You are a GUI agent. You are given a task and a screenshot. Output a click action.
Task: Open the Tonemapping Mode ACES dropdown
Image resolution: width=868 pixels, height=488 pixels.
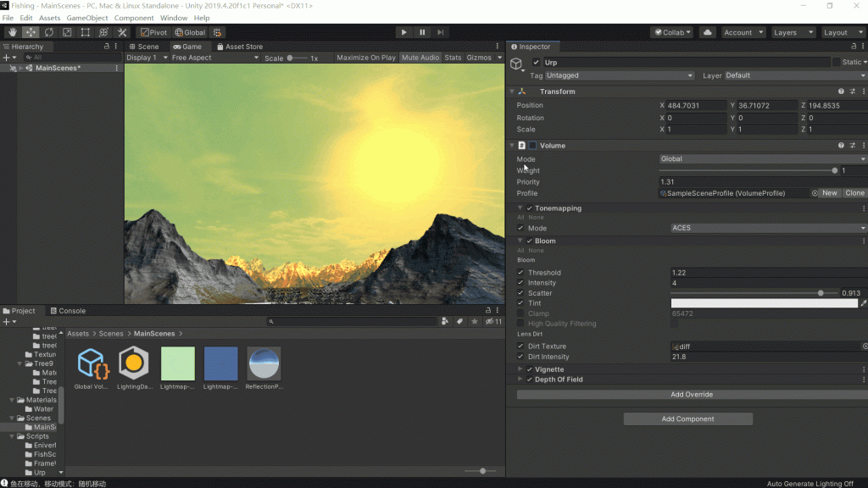[x=768, y=228]
